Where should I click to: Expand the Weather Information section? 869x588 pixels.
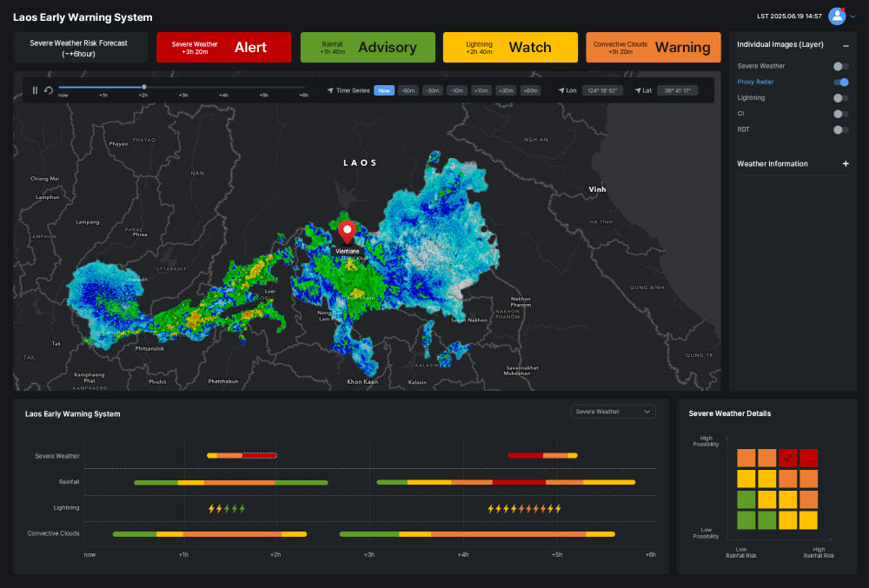click(x=846, y=164)
